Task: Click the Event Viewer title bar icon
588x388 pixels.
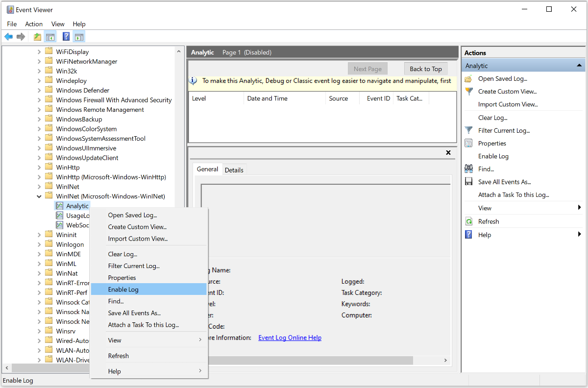Action: (x=9, y=9)
